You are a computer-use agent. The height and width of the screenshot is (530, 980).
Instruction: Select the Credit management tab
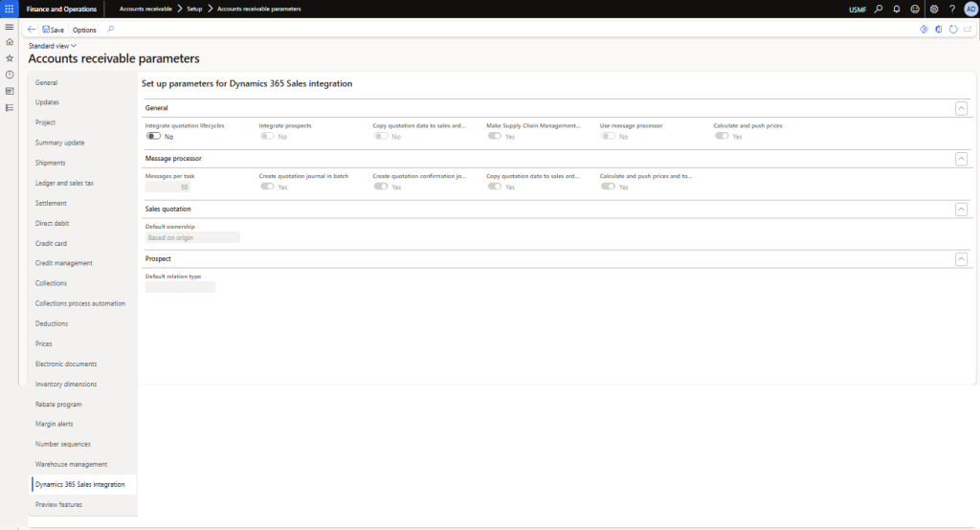(64, 263)
